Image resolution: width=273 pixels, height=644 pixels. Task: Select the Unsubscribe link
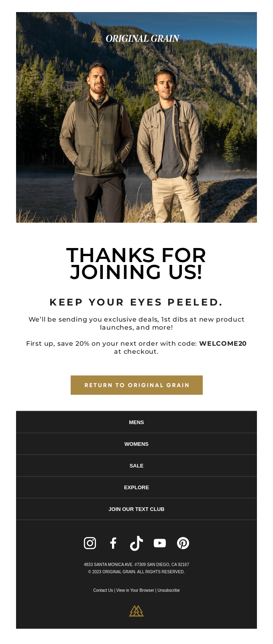[169, 591]
